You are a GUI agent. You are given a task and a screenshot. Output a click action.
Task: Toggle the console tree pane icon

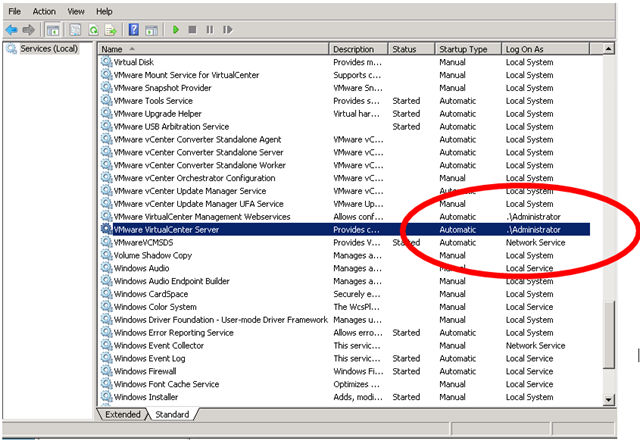[x=53, y=30]
